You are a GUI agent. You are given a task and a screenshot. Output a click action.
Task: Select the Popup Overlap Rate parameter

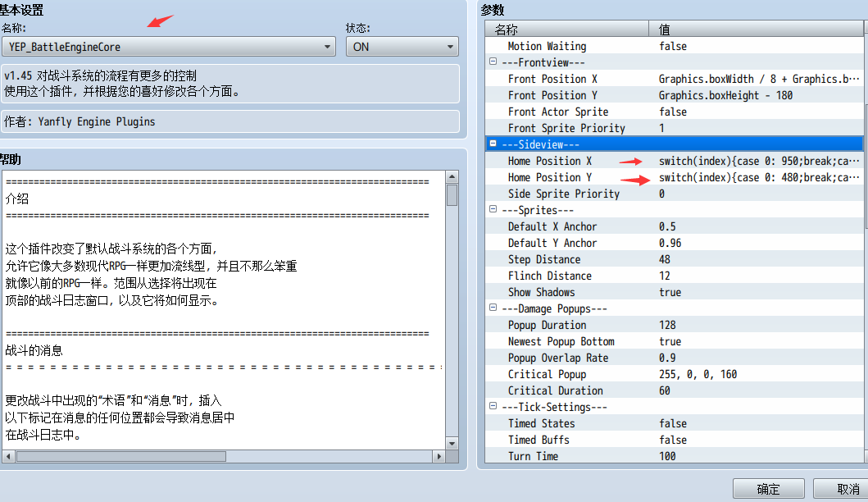tap(675, 358)
